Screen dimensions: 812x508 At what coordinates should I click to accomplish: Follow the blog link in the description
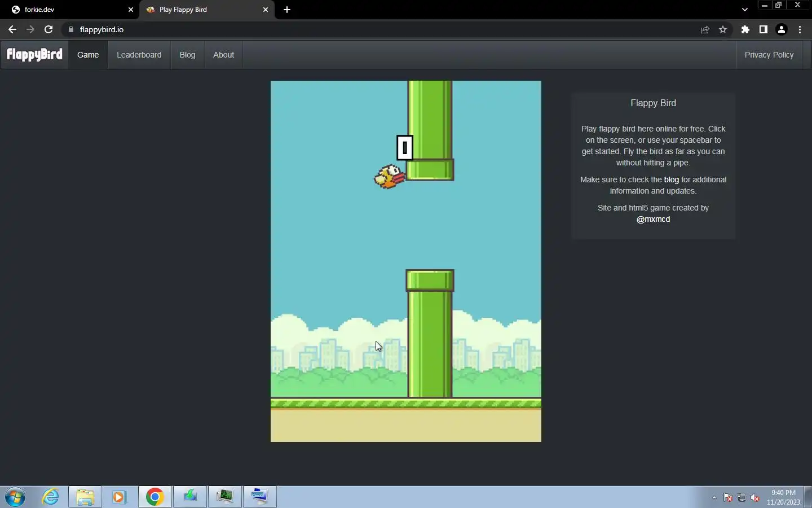pyautogui.click(x=671, y=179)
